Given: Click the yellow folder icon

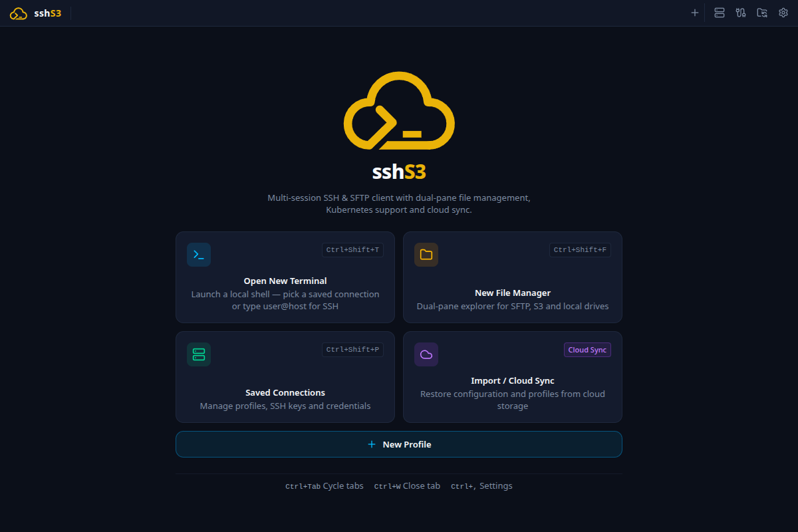Looking at the screenshot, I should pyautogui.click(x=426, y=255).
